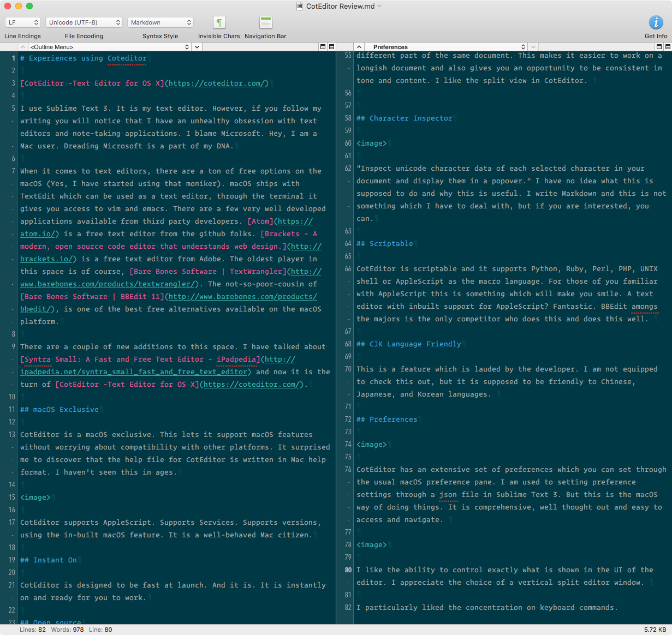
Task: Jump to previous outline item, right pane
Action: 359,47
